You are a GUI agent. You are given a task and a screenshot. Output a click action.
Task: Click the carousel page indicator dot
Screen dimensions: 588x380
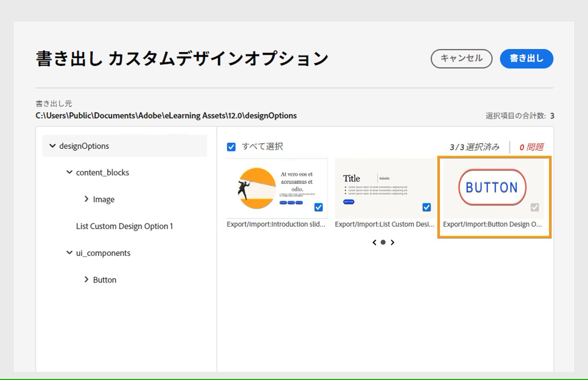coord(383,242)
